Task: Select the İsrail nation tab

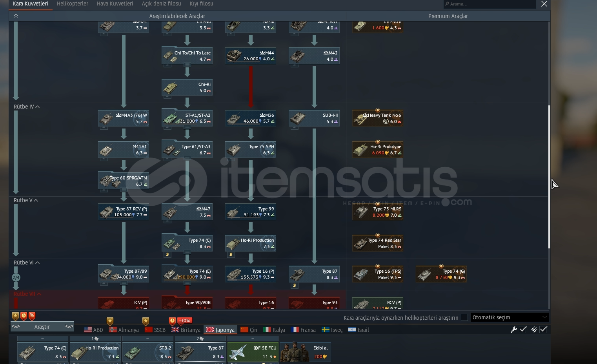Action: pos(359,330)
